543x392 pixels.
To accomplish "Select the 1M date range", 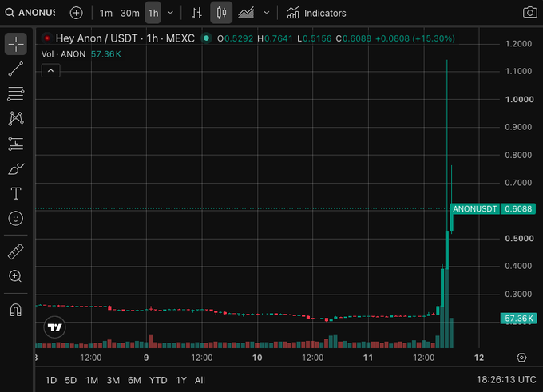I will point(92,380).
